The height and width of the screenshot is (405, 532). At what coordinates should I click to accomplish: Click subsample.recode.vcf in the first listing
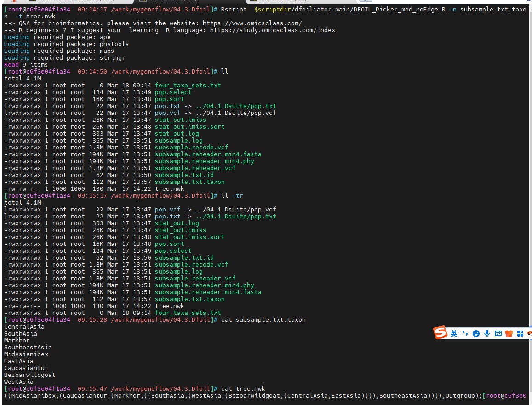coord(191,148)
